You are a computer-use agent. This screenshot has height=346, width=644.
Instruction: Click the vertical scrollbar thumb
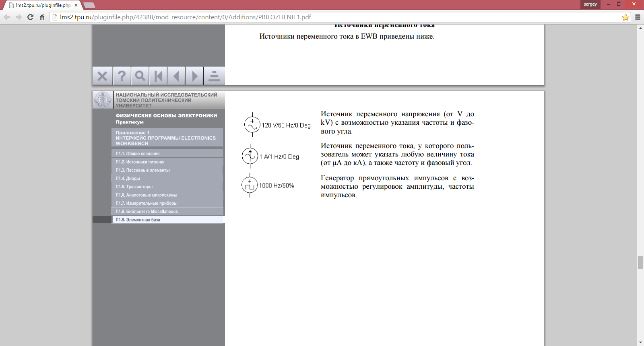[x=640, y=262]
